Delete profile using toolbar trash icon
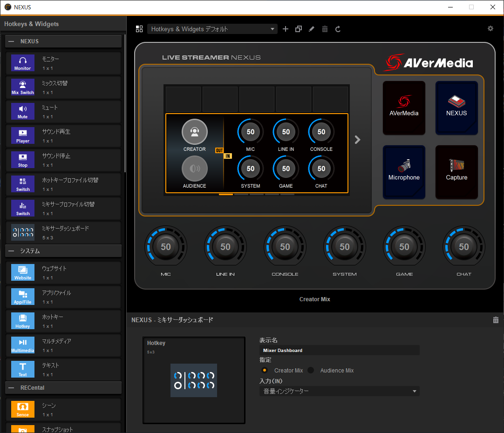Screen dimensions: 504x433 click(325, 29)
